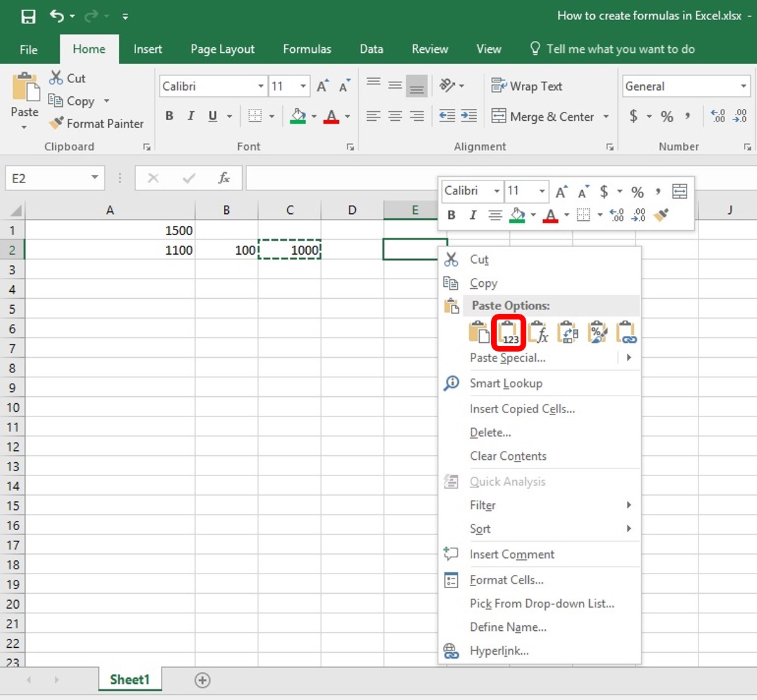Click Format Painter in Clipboard group
Image resolution: width=757 pixels, height=700 pixels.
click(97, 124)
